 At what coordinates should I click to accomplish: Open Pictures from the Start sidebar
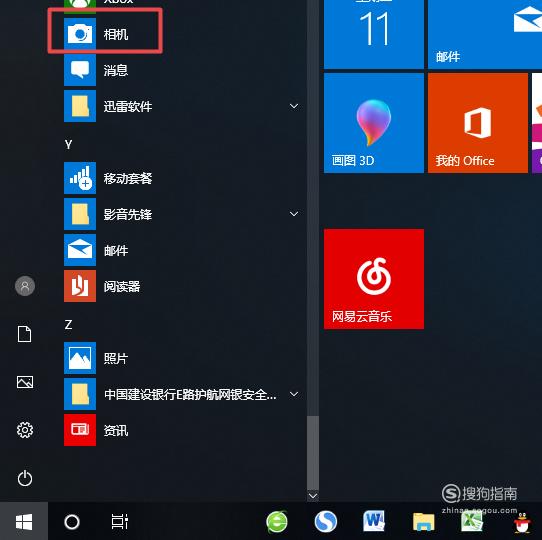click(25, 382)
